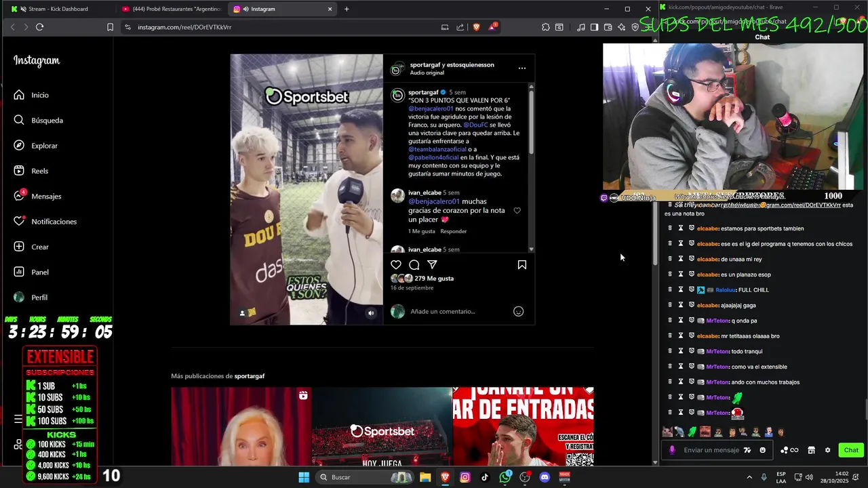Open a new browser tab

(x=347, y=9)
